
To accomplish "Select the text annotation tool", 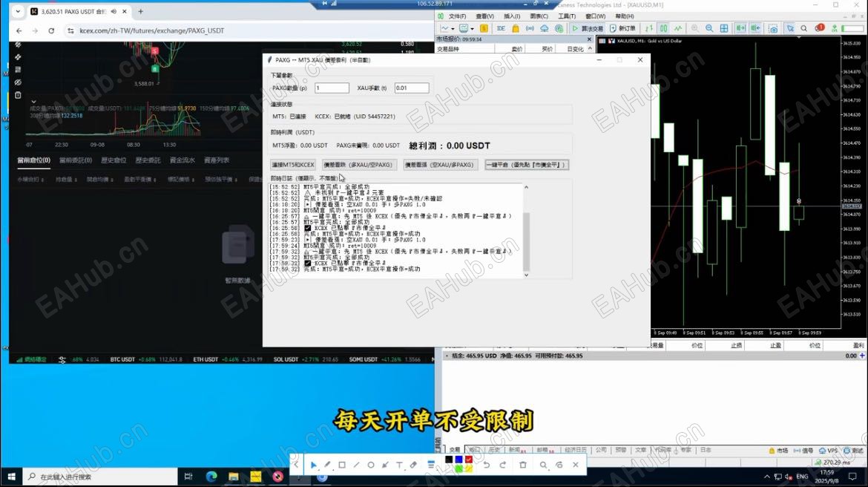I will click(x=399, y=465).
